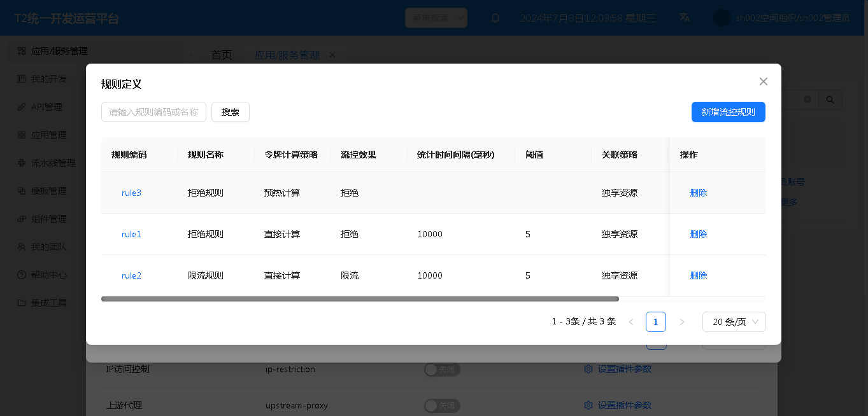868x416 pixels.
Task: Click the 令牌计算策略 column header
Action: click(x=291, y=155)
